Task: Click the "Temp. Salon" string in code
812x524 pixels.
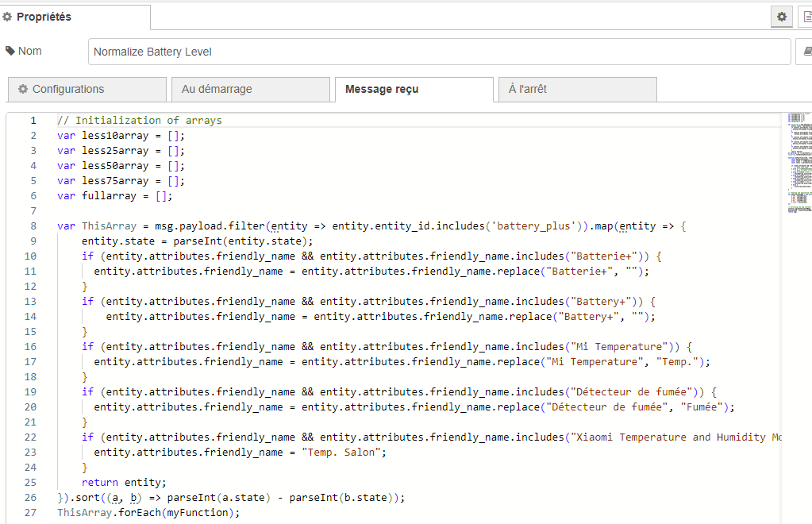Action: tap(344, 453)
